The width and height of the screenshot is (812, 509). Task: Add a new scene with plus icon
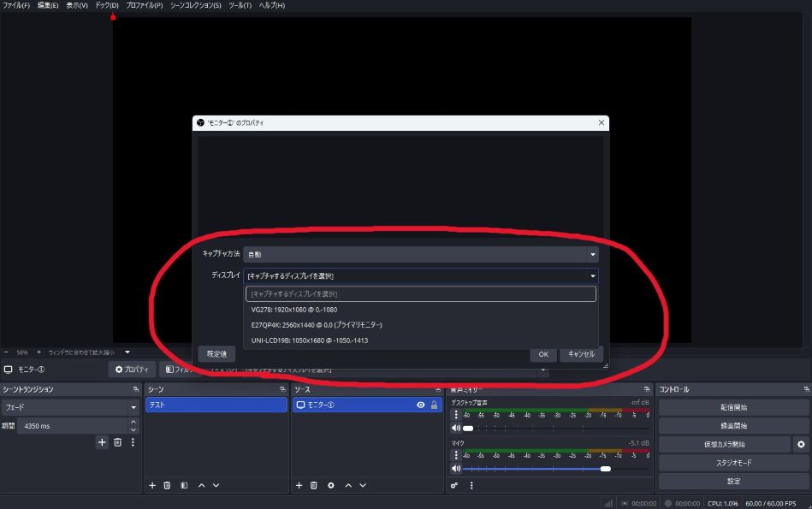click(x=152, y=485)
